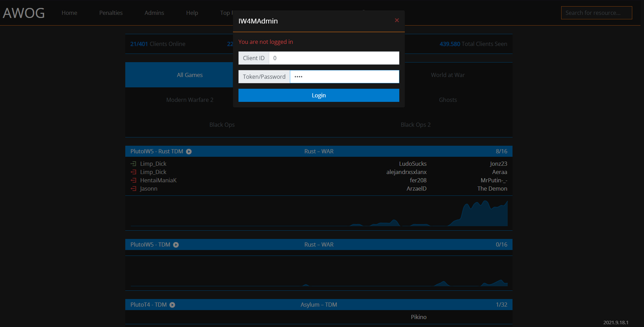This screenshot has height=327, width=644.
Task: Select the Black Ops 2 tab
Action: click(416, 125)
